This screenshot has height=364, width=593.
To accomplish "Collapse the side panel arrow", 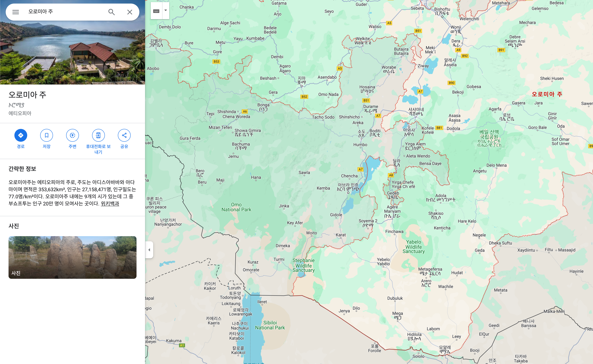I will (149, 250).
